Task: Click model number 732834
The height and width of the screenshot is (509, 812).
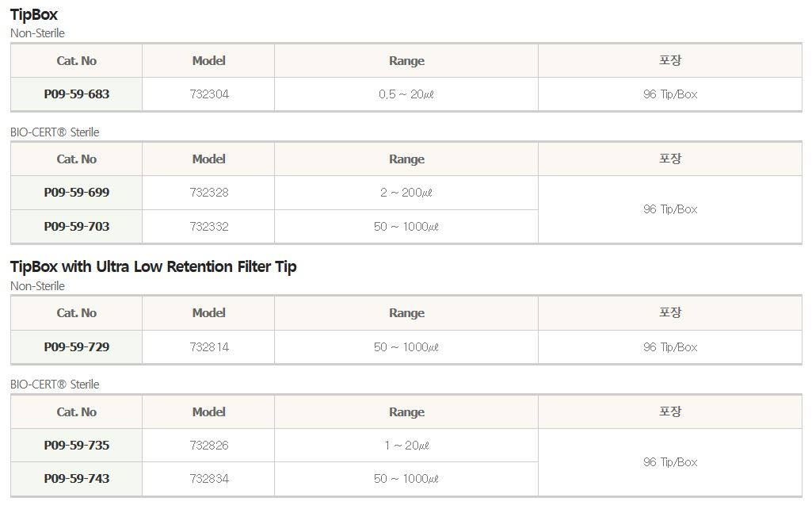Action: pyautogui.click(x=209, y=479)
